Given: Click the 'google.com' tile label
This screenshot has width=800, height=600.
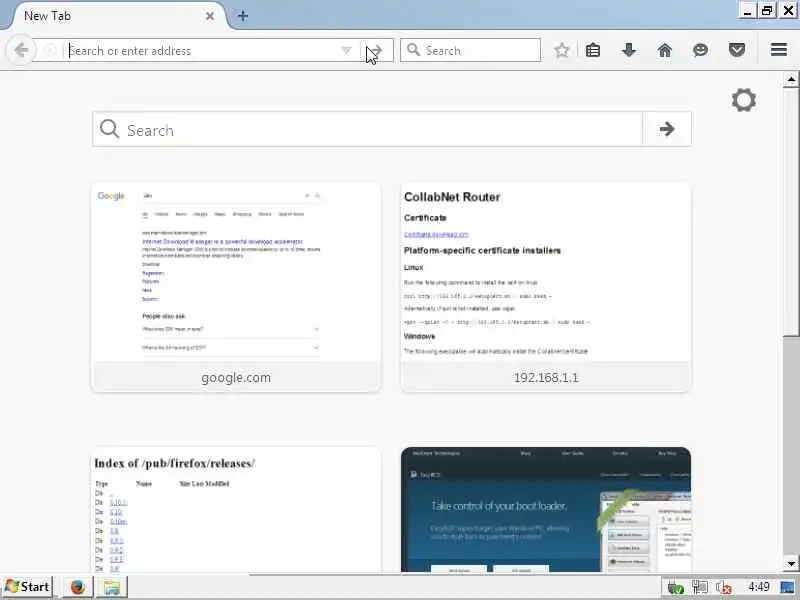Looking at the screenshot, I should pos(236,378).
